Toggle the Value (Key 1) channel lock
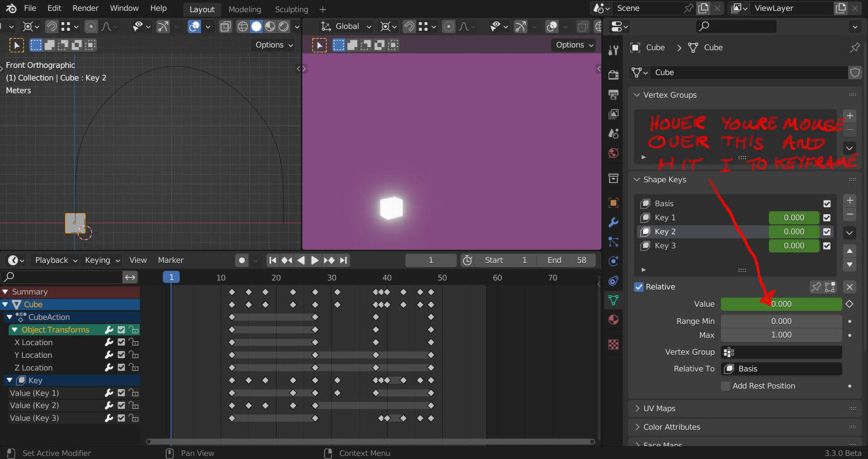The width and height of the screenshot is (868, 459). 133,393
